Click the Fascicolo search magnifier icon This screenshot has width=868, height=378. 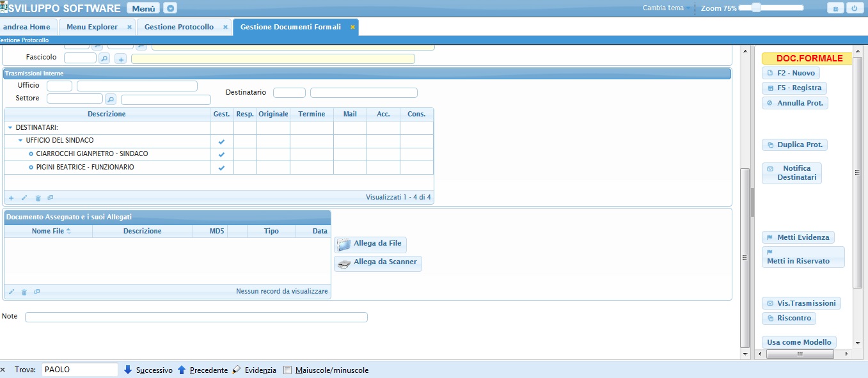click(104, 58)
